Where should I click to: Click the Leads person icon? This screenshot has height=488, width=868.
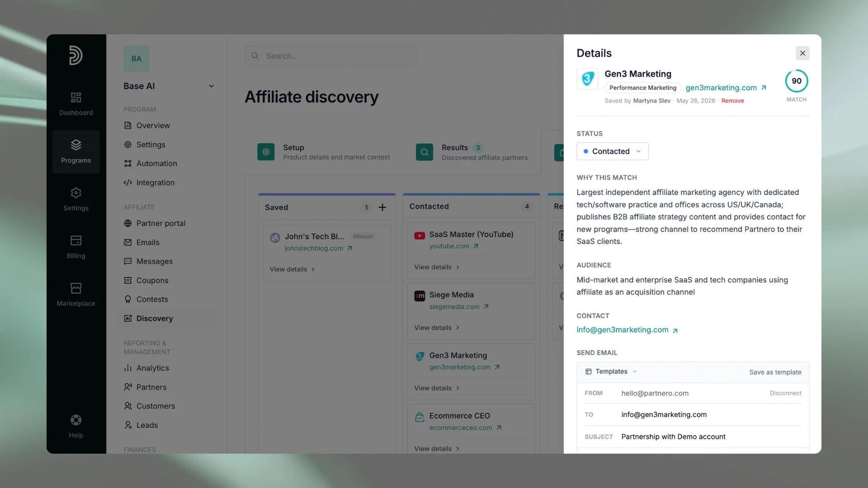point(128,425)
